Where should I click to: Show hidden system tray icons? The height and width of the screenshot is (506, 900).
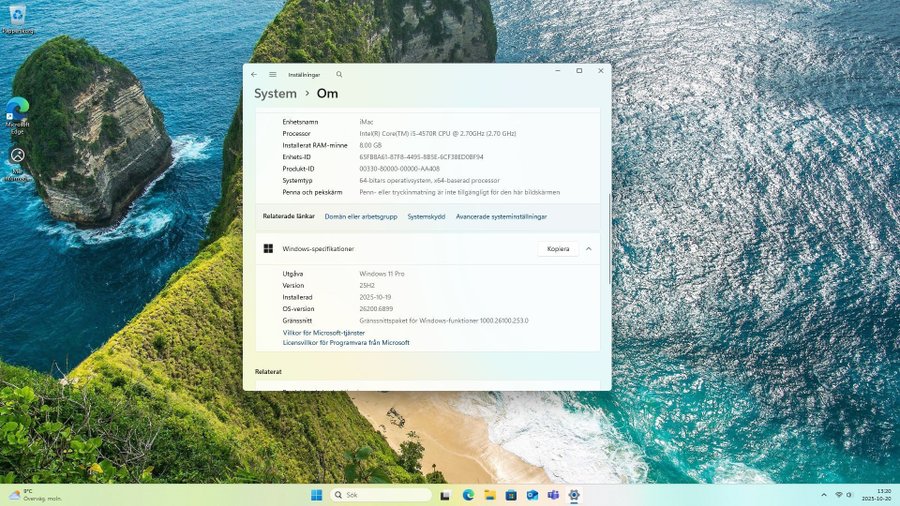822,495
